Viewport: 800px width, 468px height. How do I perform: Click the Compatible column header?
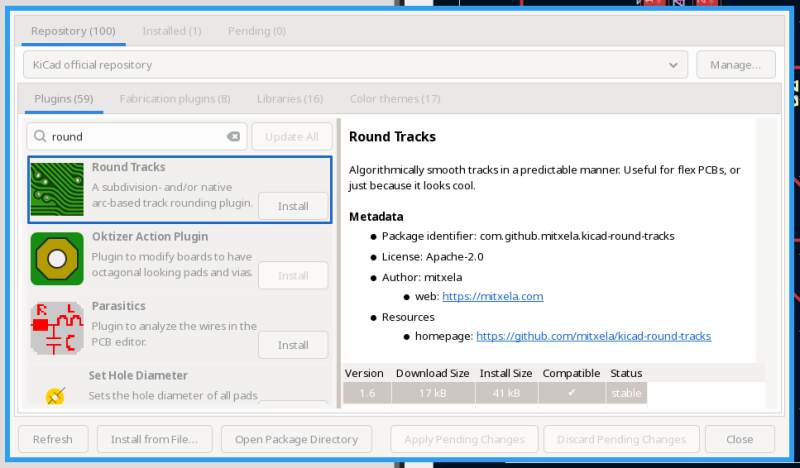pos(571,373)
